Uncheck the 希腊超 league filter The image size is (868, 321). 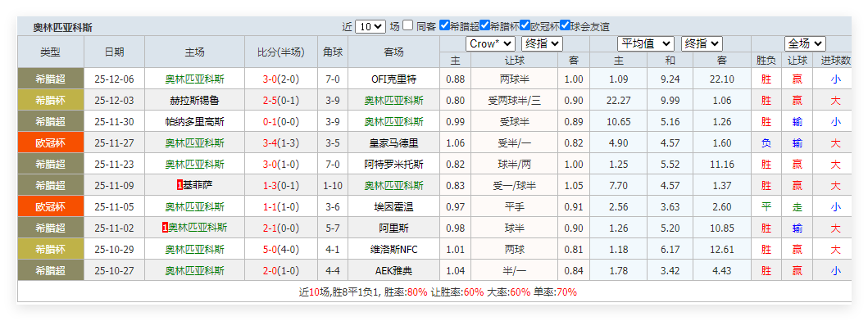click(444, 25)
